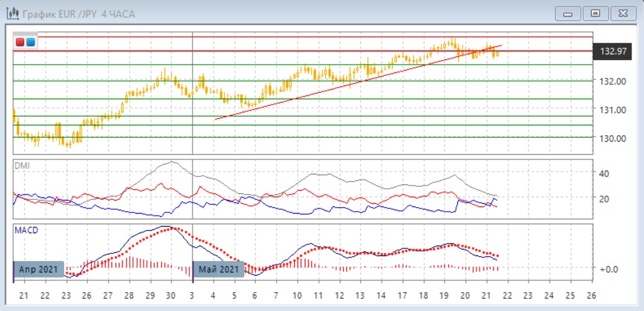Click the MACD +0.0 zero level label
Viewport: 644px width, 311px height.
point(608,269)
